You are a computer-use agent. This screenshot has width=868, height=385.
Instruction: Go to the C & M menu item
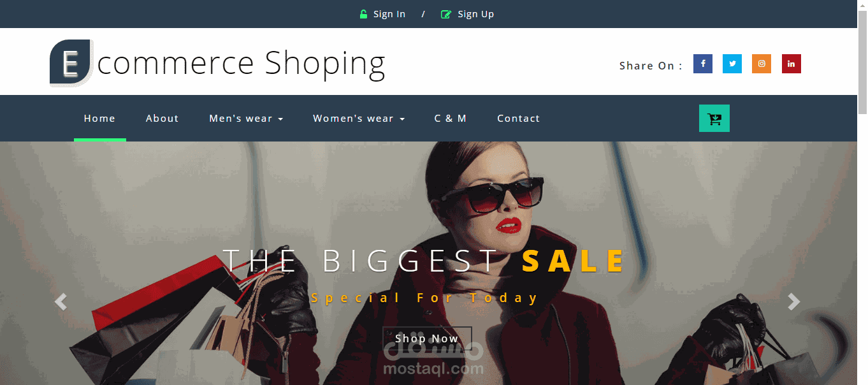tap(451, 119)
